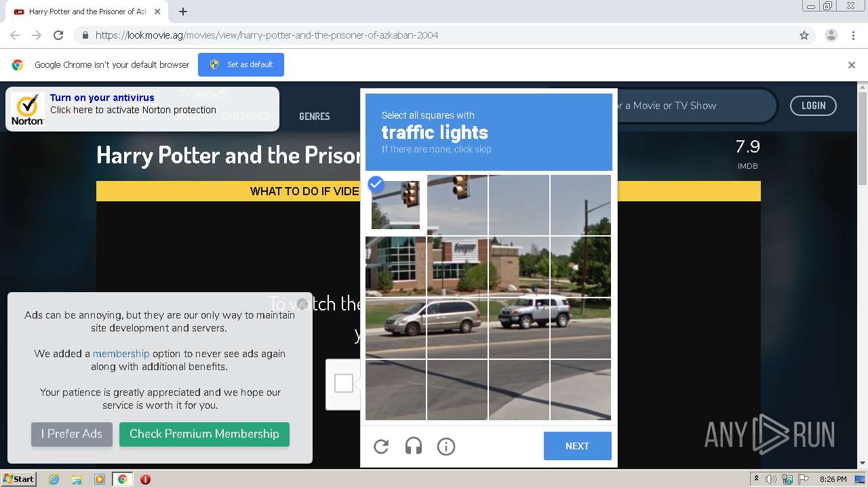
Task: Open the GENRES menu
Action: (315, 117)
